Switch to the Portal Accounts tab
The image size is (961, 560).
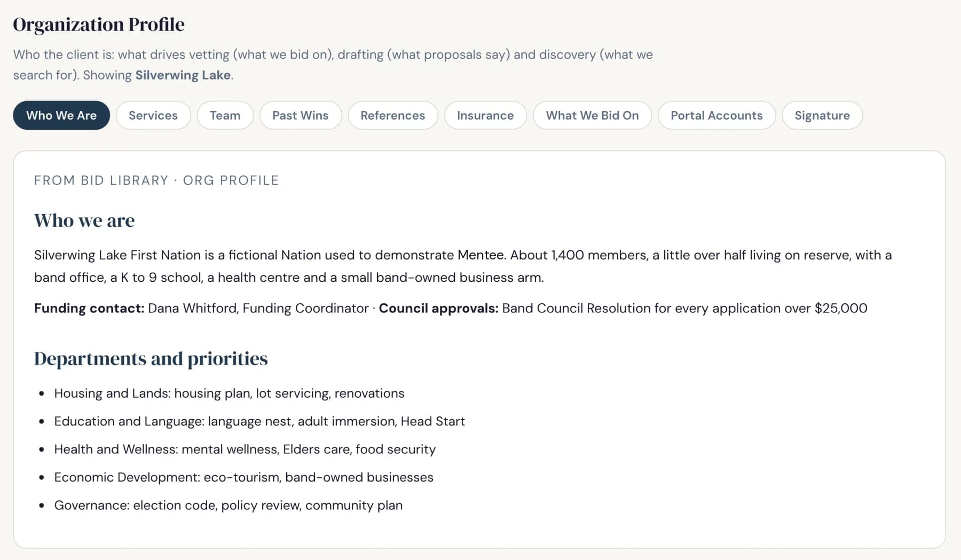[x=716, y=115]
